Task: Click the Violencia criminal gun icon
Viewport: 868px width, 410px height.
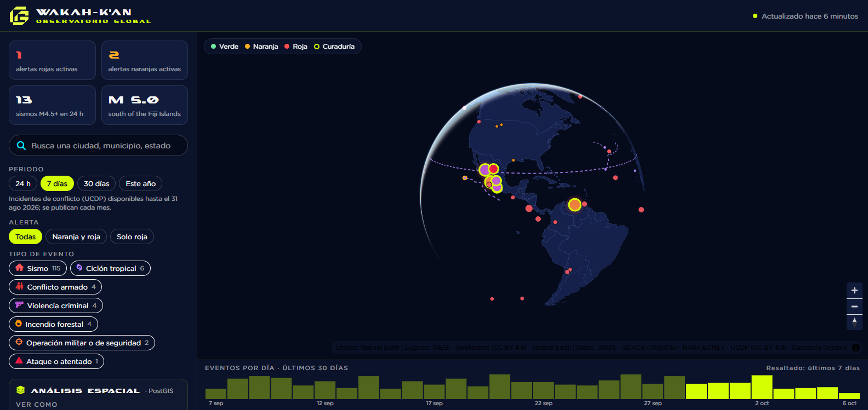Action: (x=20, y=305)
